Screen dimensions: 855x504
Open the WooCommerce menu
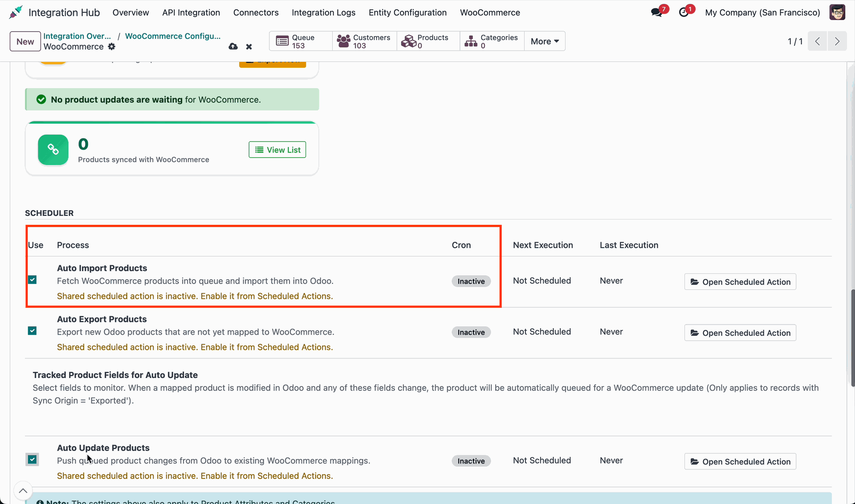tap(490, 12)
